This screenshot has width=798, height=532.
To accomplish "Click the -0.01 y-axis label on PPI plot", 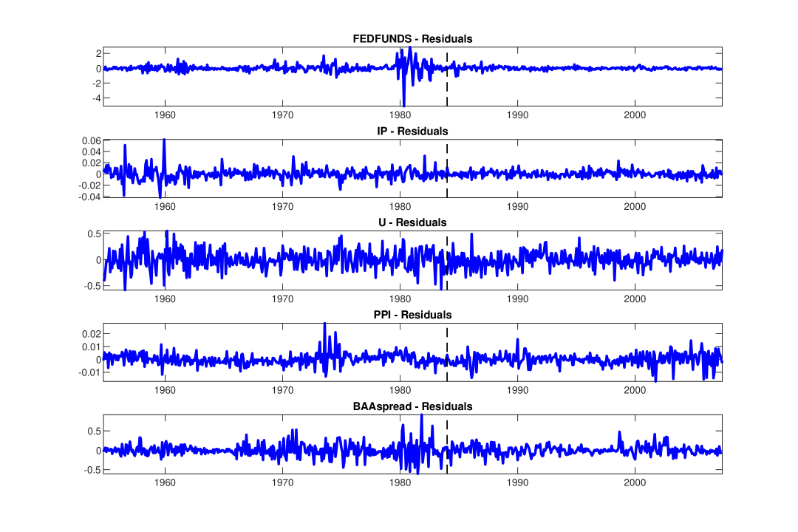I will point(89,372).
